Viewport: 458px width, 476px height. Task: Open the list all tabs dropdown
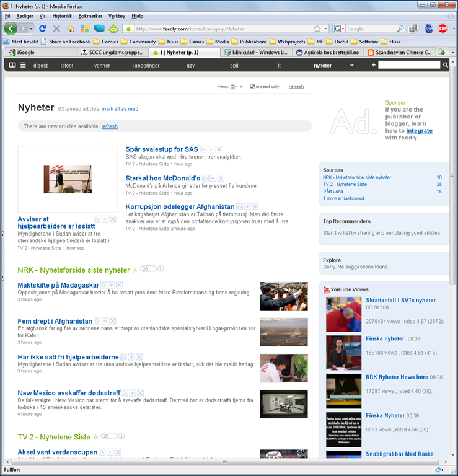click(x=453, y=52)
